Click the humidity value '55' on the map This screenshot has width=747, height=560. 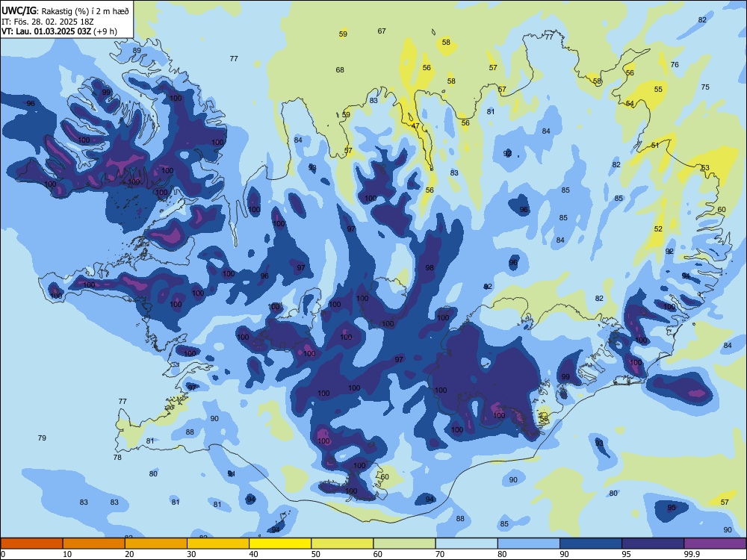(x=658, y=90)
